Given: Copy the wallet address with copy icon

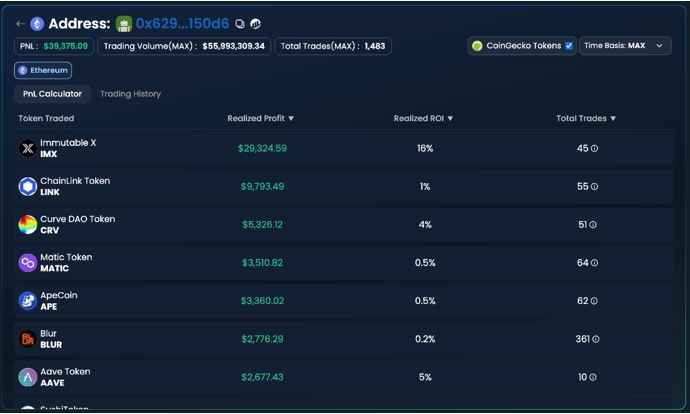Looking at the screenshot, I should coord(239,24).
